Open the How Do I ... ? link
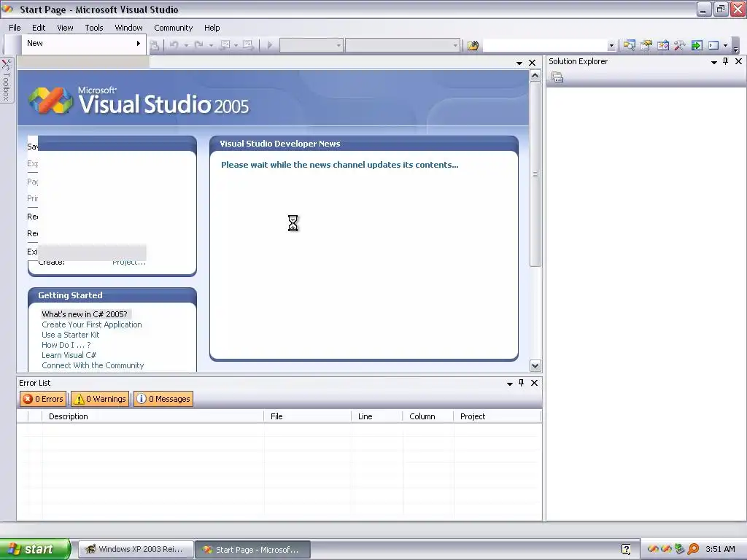 pyautogui.click(x=66, y=345)
